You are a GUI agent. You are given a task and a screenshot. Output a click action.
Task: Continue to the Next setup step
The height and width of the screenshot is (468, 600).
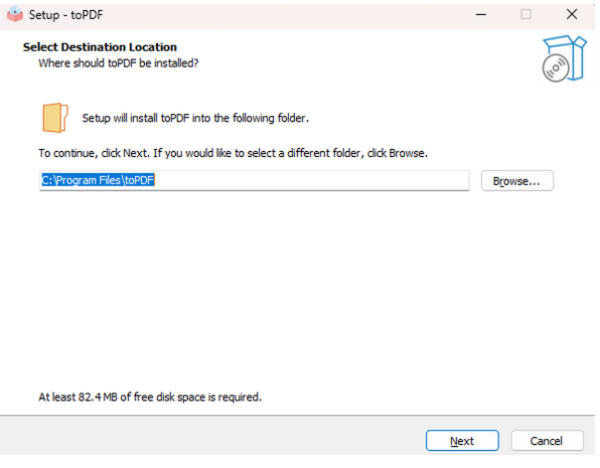(462, 441)
